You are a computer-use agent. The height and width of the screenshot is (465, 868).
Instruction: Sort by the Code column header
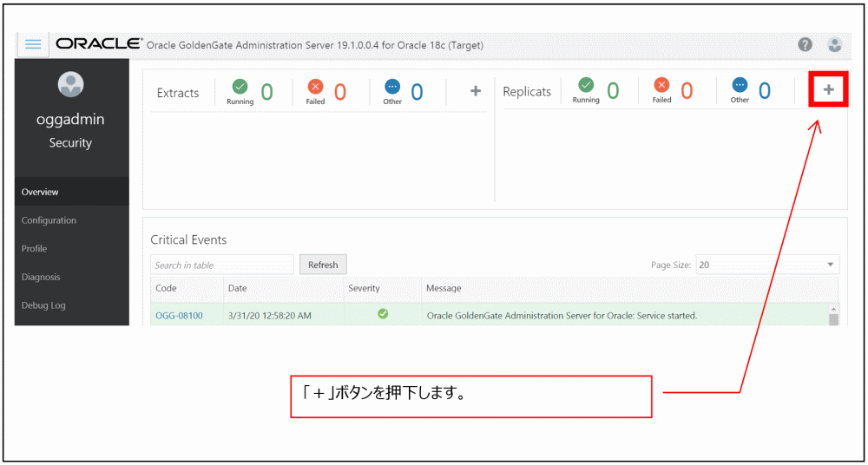point(187,288)
